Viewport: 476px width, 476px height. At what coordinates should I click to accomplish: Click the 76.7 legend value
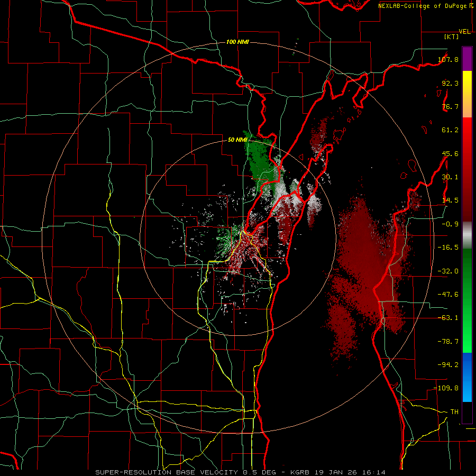click(450, 106)
